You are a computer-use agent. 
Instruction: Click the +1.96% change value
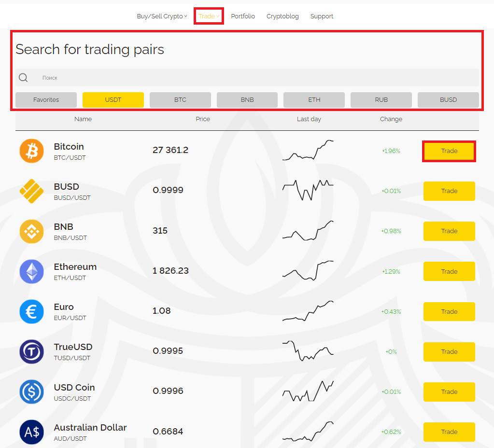tap(391, 151)
